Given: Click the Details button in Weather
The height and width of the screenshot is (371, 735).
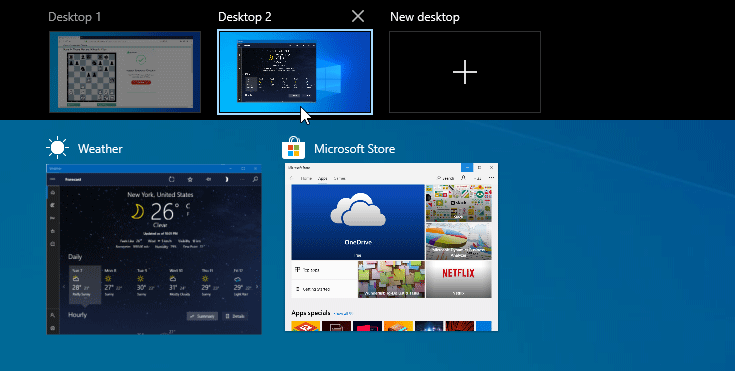Looking at the screenshot, I should 235,316.
